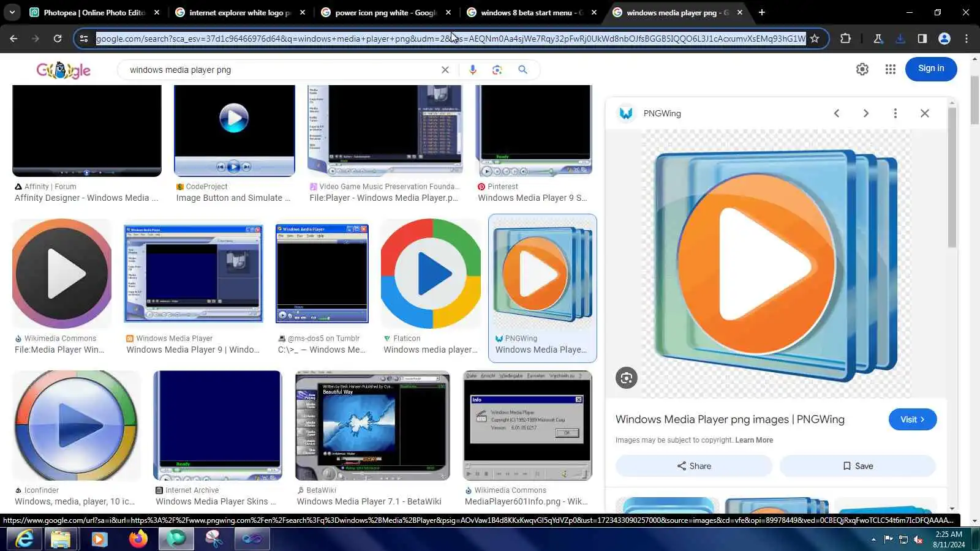Open 'Affinity Designer - Windows Media' result link
980x551 pixels.
[x=86, y=198]
